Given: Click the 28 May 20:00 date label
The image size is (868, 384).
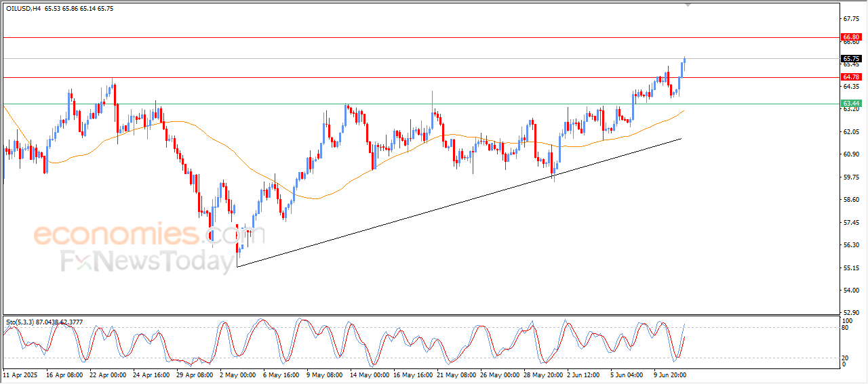Looking at the screenshot, I should point(543,374).
